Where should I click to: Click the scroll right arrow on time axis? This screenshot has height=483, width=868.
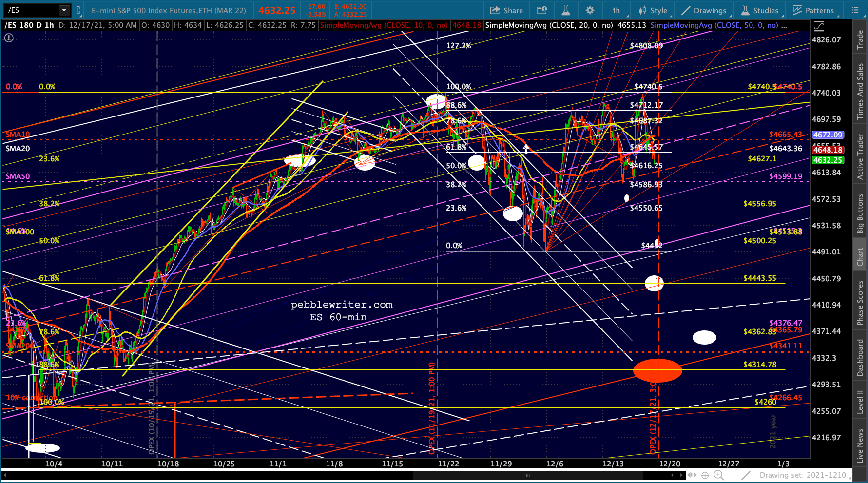681,475
